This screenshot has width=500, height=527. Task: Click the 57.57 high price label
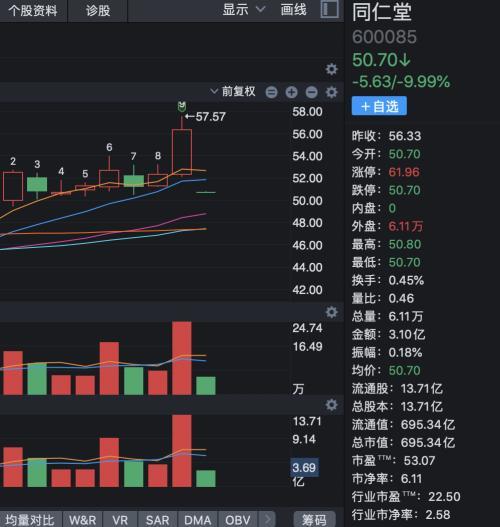[210, 117]
